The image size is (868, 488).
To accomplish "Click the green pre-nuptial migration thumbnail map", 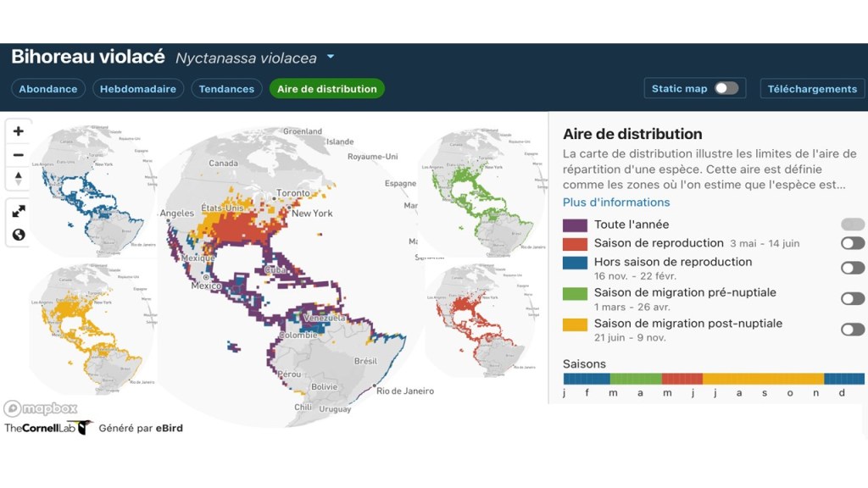I will coord(479,191).
